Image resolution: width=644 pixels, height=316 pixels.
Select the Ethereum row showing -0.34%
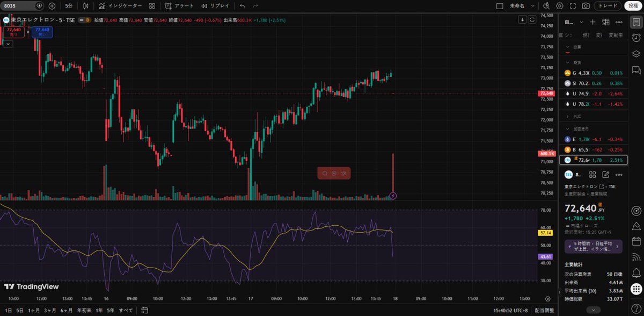click(x=594, y=139)
